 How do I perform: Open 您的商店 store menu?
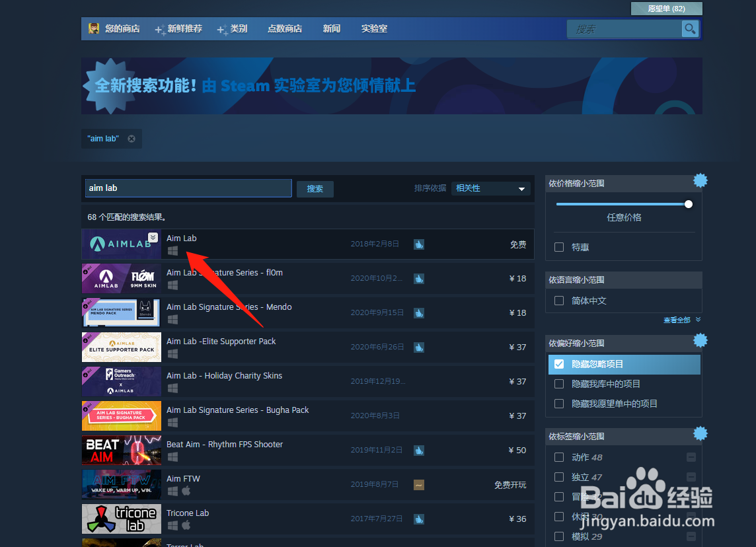(x=122, y=29)
